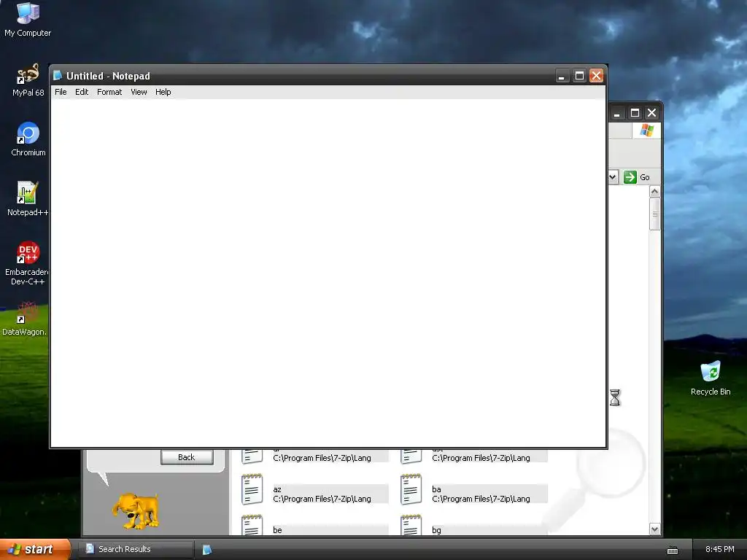Open the Edit menu in Notepad

click(x=82, y=92)
